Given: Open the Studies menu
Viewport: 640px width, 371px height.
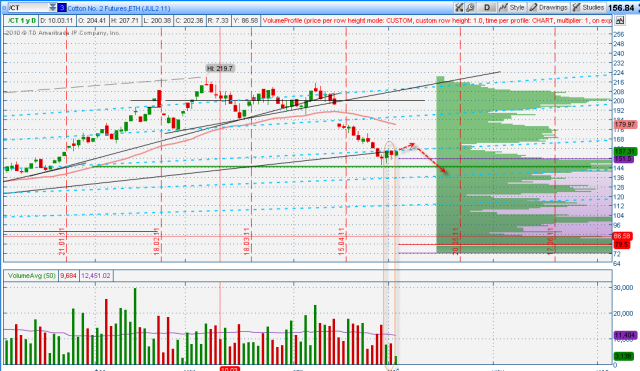Looking at the screenshot, I should [x=588, y=7].
